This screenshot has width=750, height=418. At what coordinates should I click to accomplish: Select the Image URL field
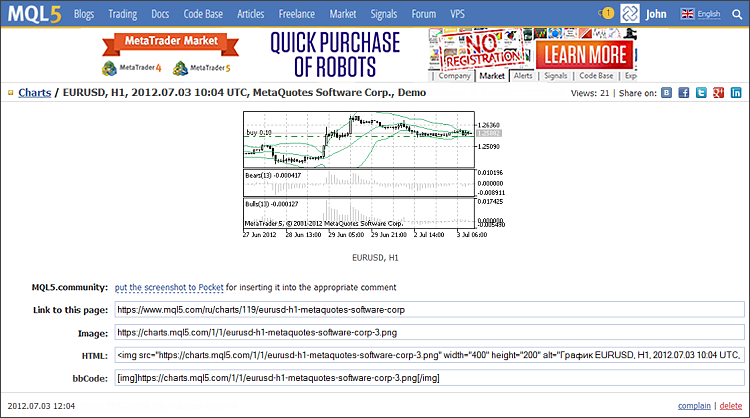(x=429, y=332)
